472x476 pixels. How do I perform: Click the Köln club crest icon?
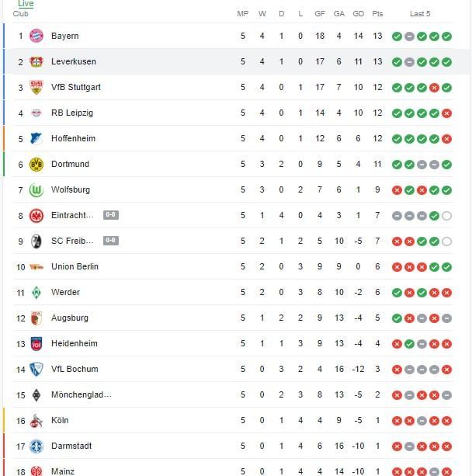(36, 420)
